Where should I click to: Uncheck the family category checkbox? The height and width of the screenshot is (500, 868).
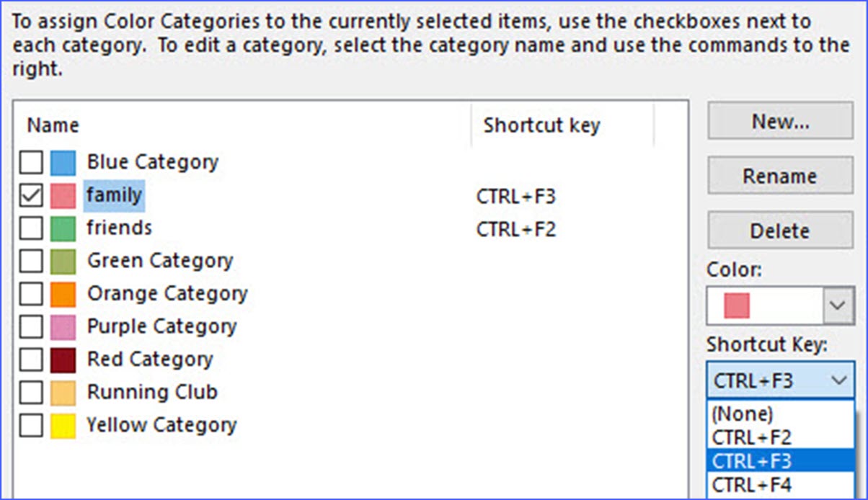coord(31,195)
